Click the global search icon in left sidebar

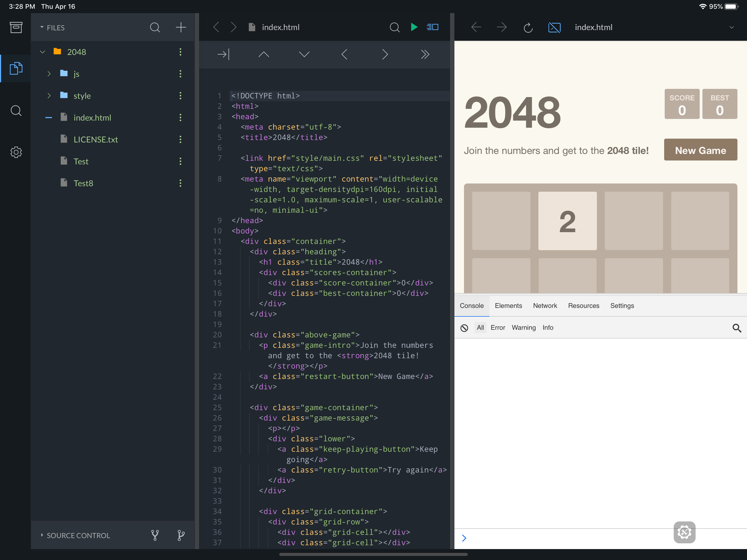tap(16, 110)
